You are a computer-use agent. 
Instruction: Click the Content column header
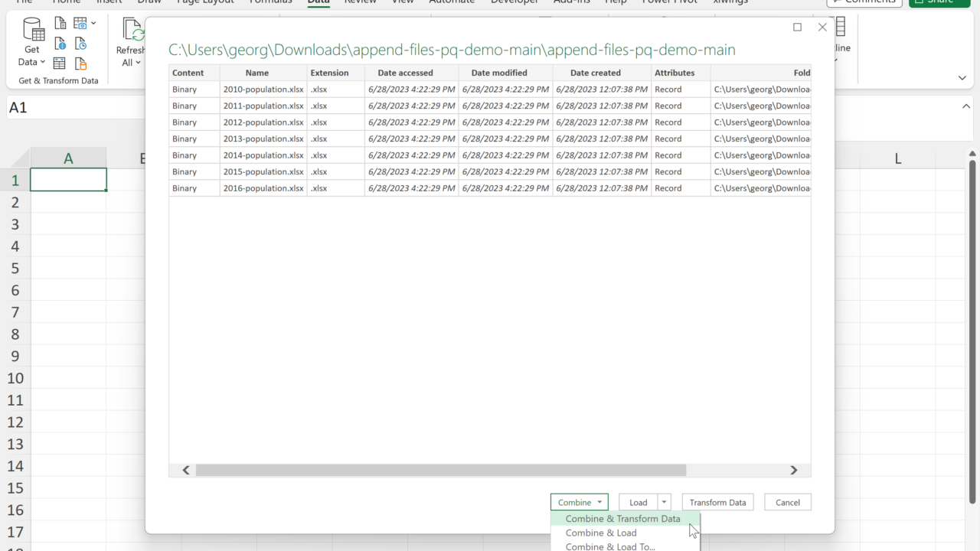194,73
